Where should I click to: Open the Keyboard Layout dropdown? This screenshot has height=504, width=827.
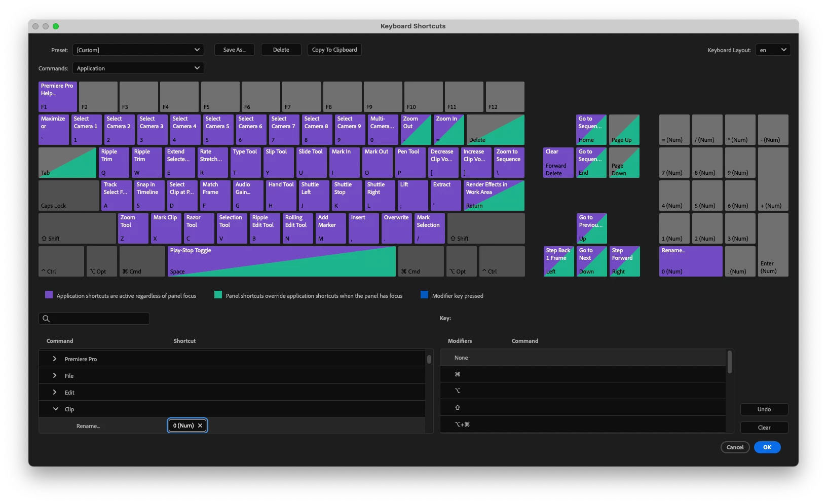point(773,50)
